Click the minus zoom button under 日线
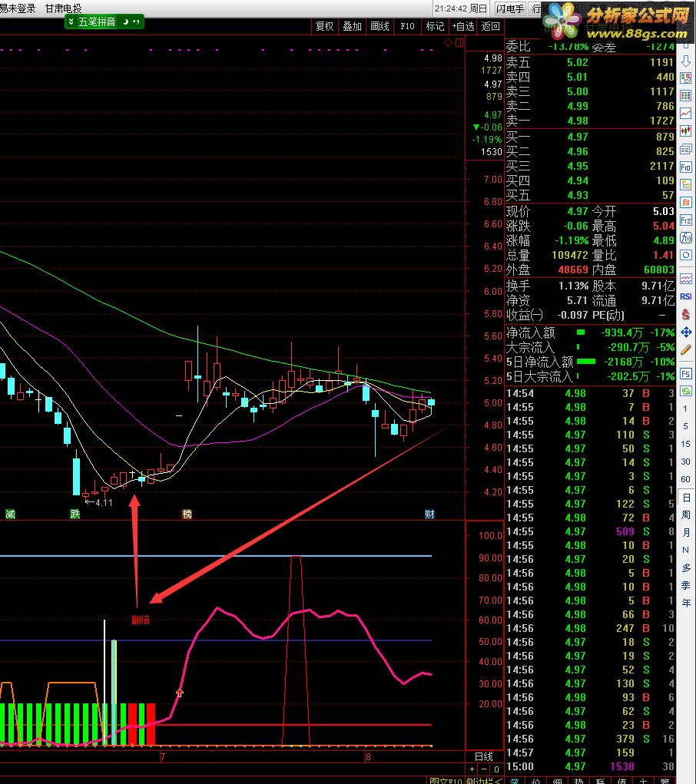 484,769
